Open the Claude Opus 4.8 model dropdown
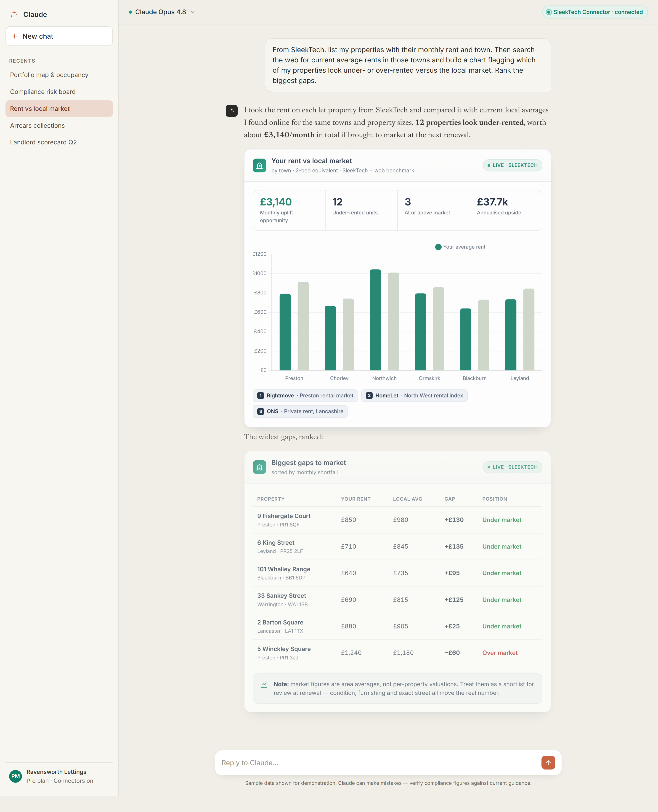The height and width of the screenshot is (812, 658). 162,12
